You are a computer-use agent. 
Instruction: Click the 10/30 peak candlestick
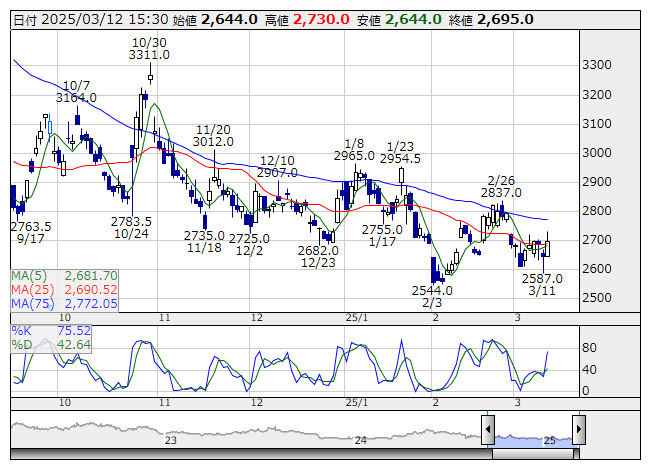[x=150, y=77]
